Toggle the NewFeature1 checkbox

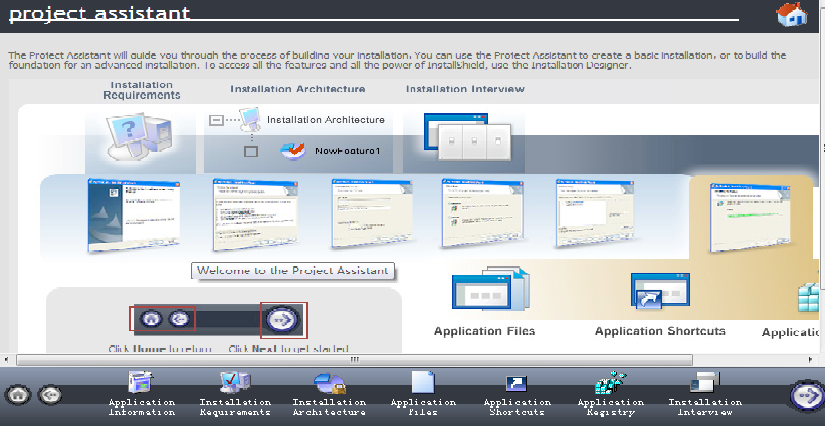(x=251, y=152)
